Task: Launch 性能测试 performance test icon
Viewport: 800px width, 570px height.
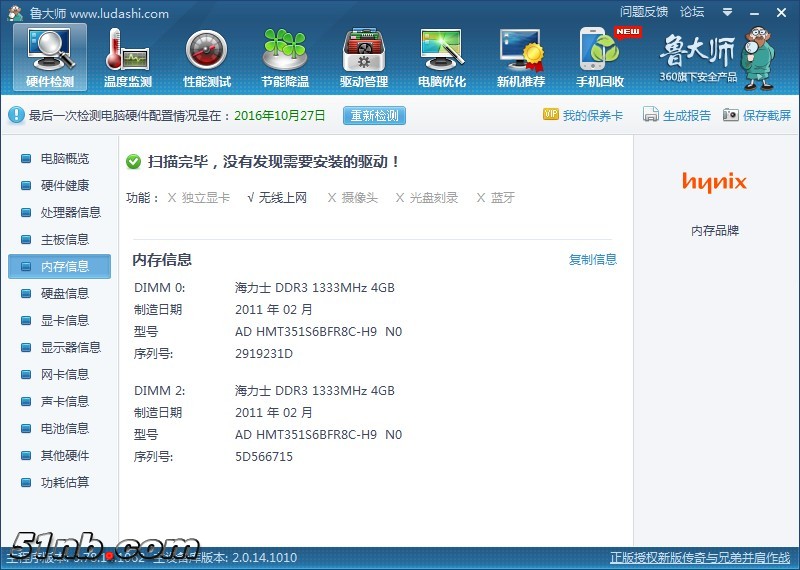Action: (207, 56)
